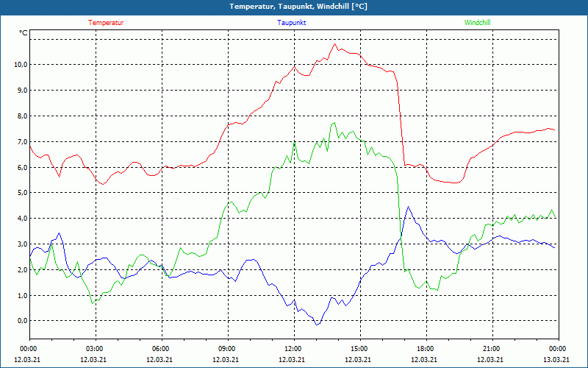This screenshot has width=588, height=368.
Task: Click the 2,0 y-axis value
Action: 22,269
